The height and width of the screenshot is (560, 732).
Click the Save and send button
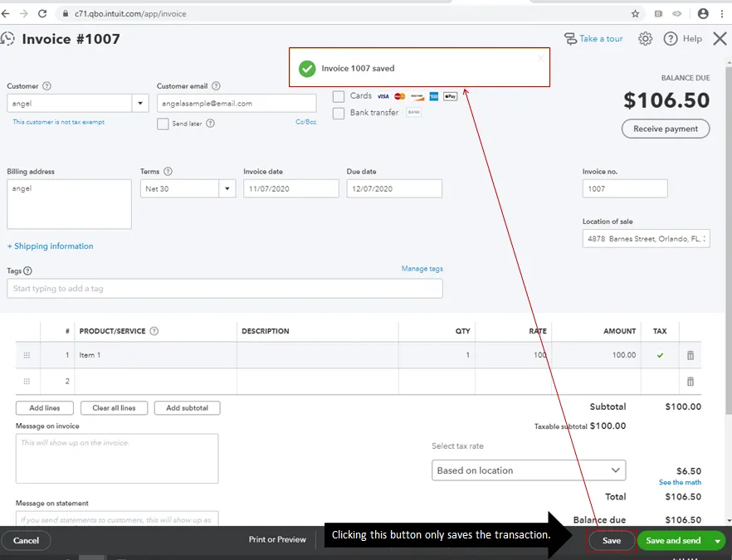(675, 540)
